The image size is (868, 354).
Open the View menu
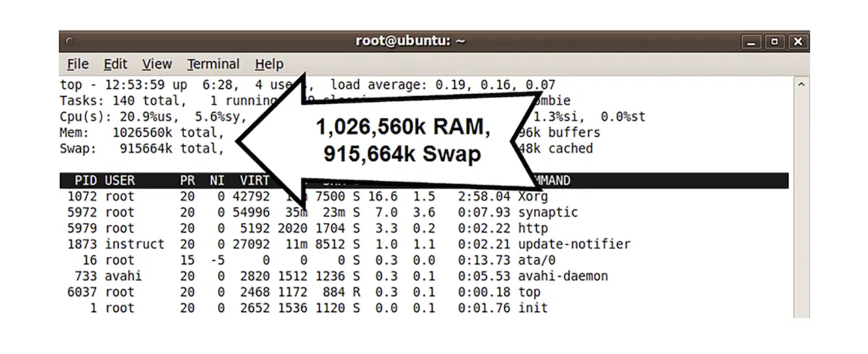157,64
